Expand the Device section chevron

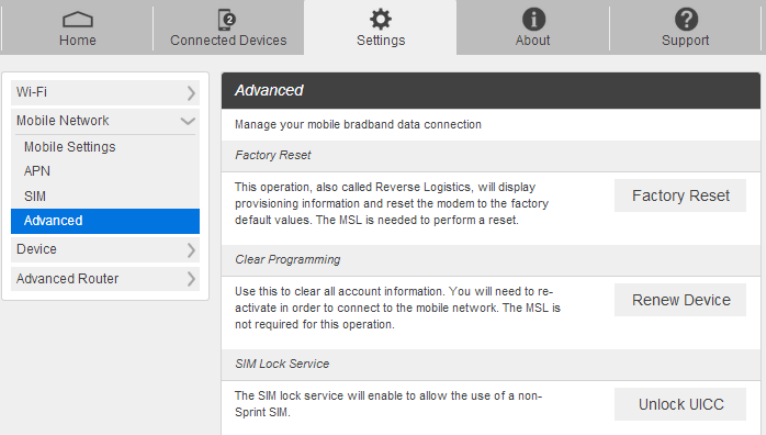tap(190, 250)
